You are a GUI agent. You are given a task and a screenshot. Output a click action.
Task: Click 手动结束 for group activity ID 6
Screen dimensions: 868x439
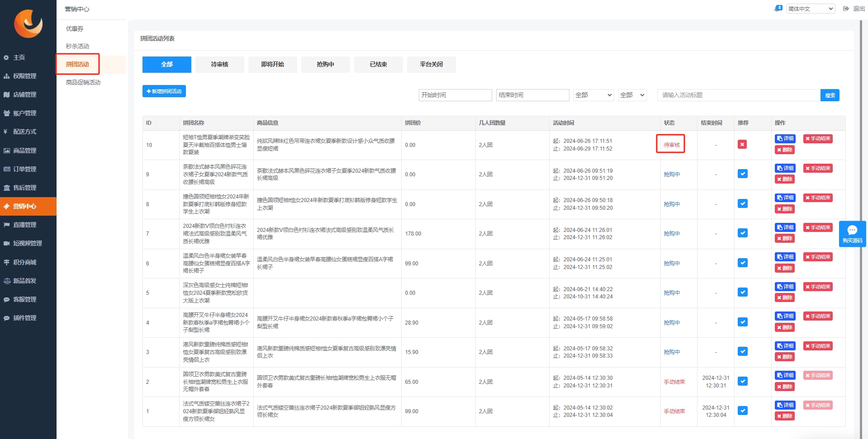coord(818,257)
